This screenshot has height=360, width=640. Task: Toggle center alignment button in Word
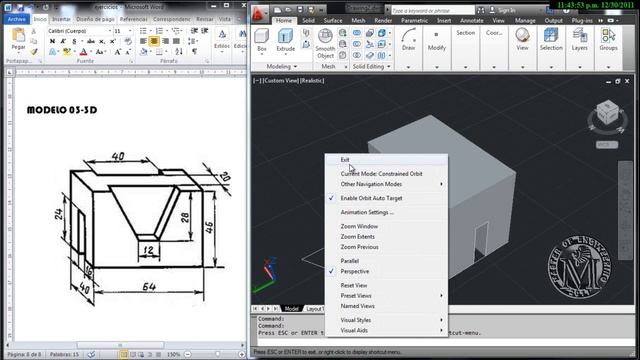[x=154, y=41]
